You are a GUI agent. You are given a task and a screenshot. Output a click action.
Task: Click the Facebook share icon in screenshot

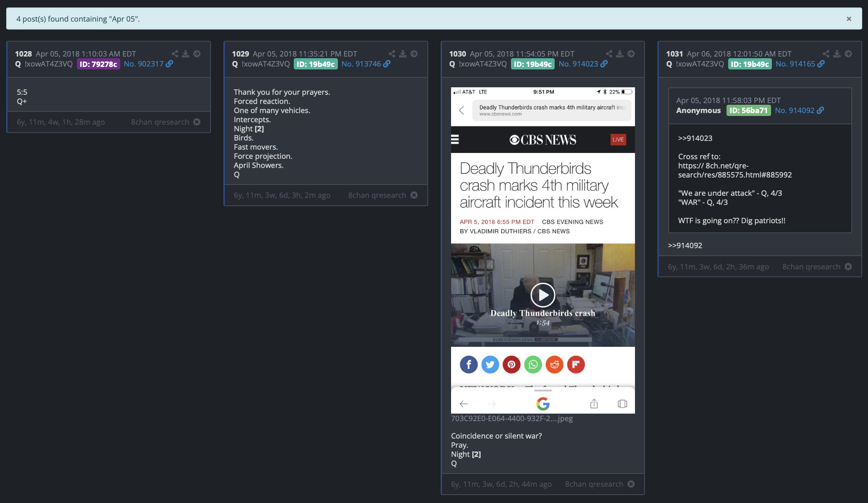[x=469, y=365]
